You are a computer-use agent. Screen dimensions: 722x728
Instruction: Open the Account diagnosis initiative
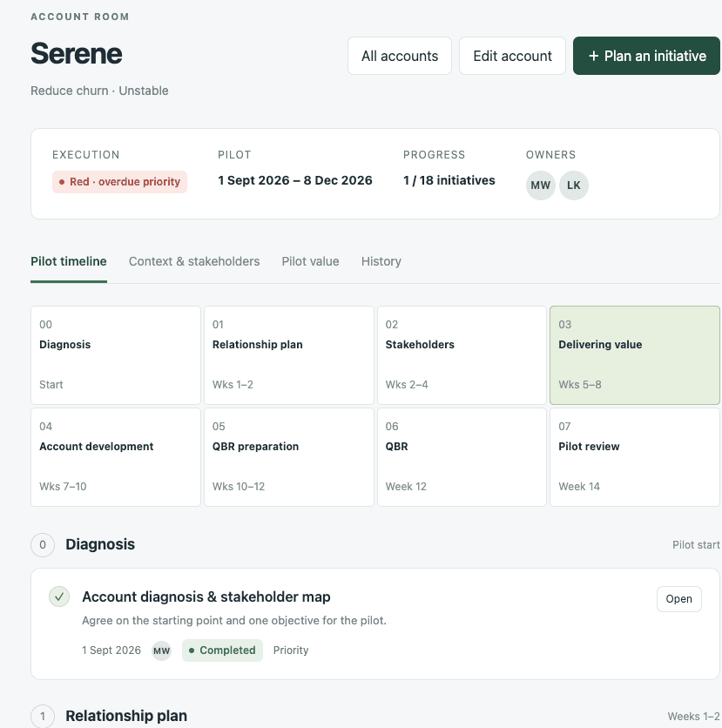point(678,599)
